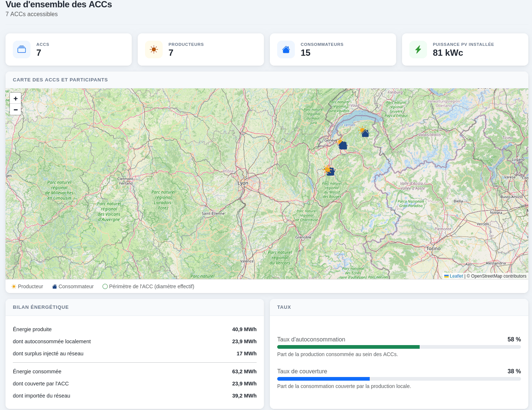Click the Lyon label on the map

tap(243, 183)
